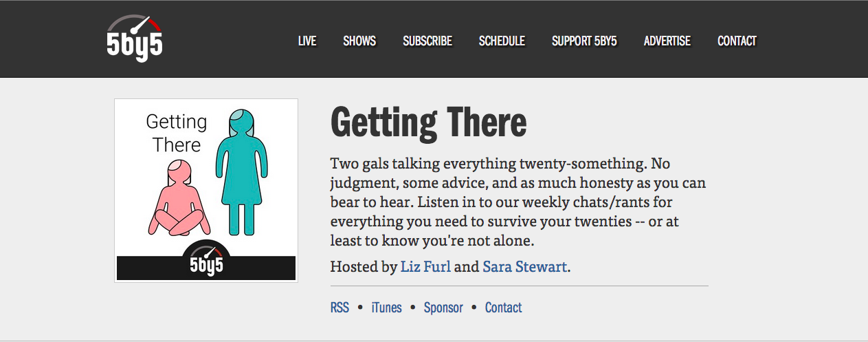Open the SUBSCRIBE page
The width and height of the screenshot is (868, 342).
tap(427, 41)
